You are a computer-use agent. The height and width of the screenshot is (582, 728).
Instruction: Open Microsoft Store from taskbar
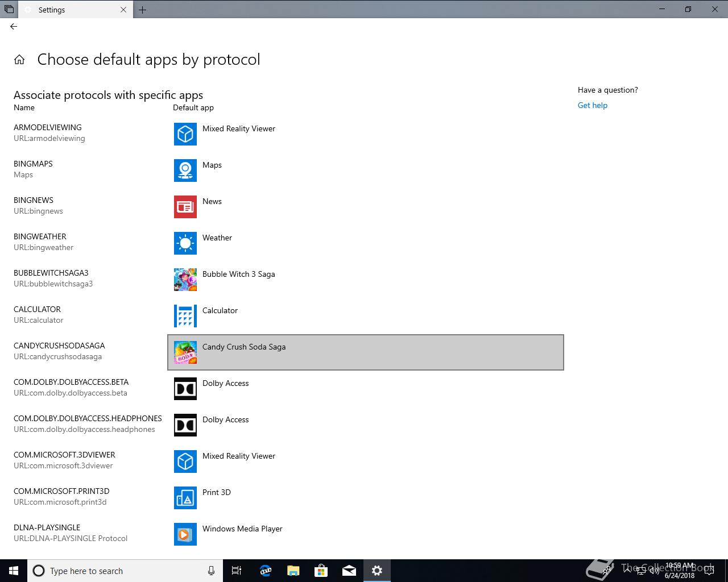click(321, 571)
